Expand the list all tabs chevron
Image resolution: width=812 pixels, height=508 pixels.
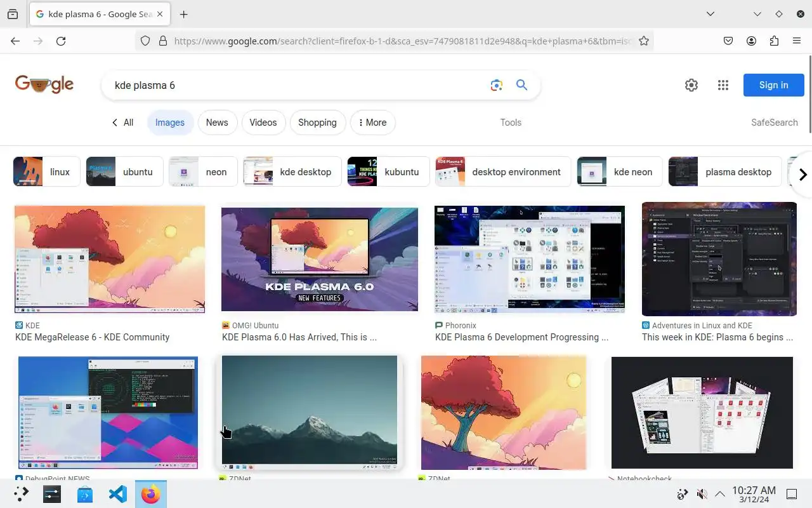pyautogui.click(x=710, y=14)
